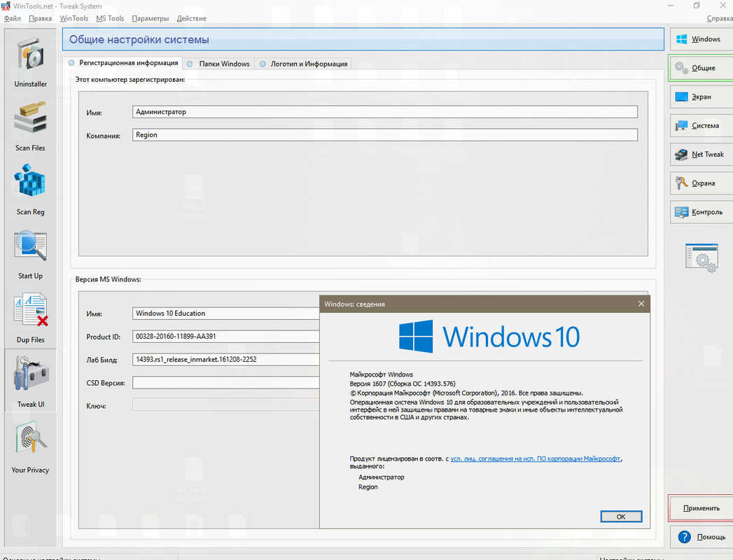Open the Net Tweak section

point(701,155)
